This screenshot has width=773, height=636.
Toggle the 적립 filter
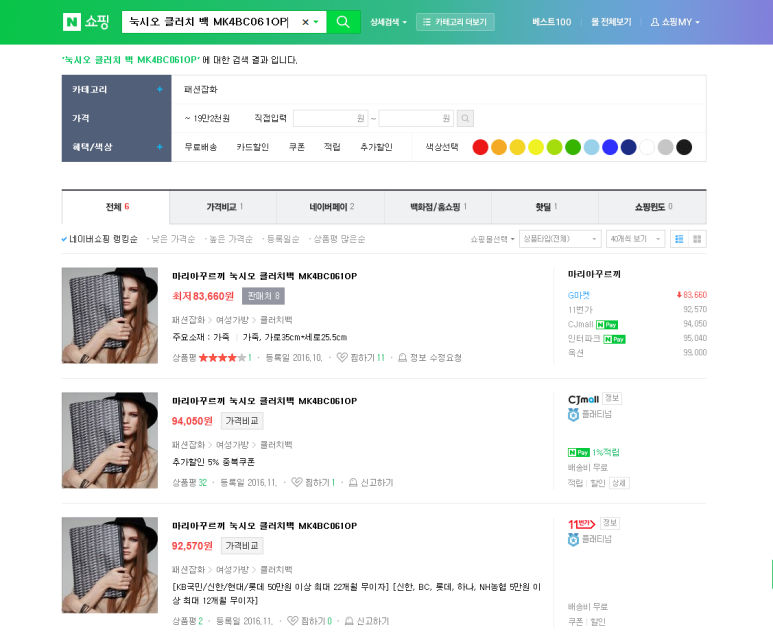[332, 147]
